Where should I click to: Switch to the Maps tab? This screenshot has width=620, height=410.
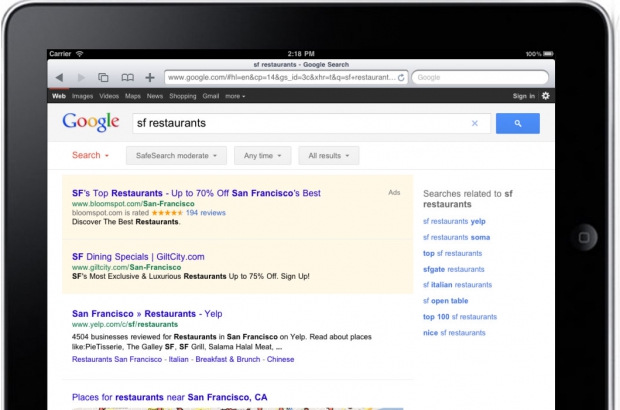[x=133, y=96]
